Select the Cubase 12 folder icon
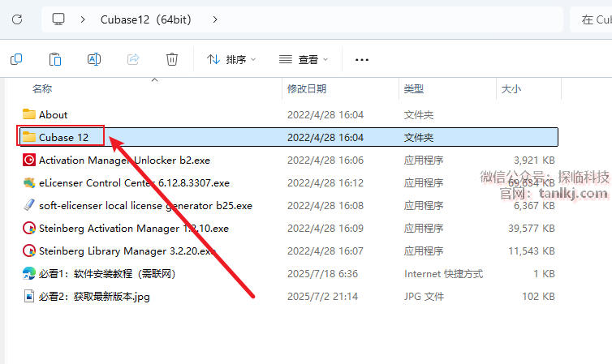This screenshot has height=364, width=612. point(29,137)
